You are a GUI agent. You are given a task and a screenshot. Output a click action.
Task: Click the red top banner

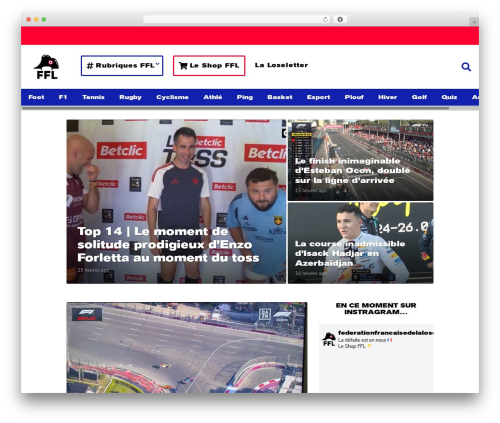pos(250,36)
